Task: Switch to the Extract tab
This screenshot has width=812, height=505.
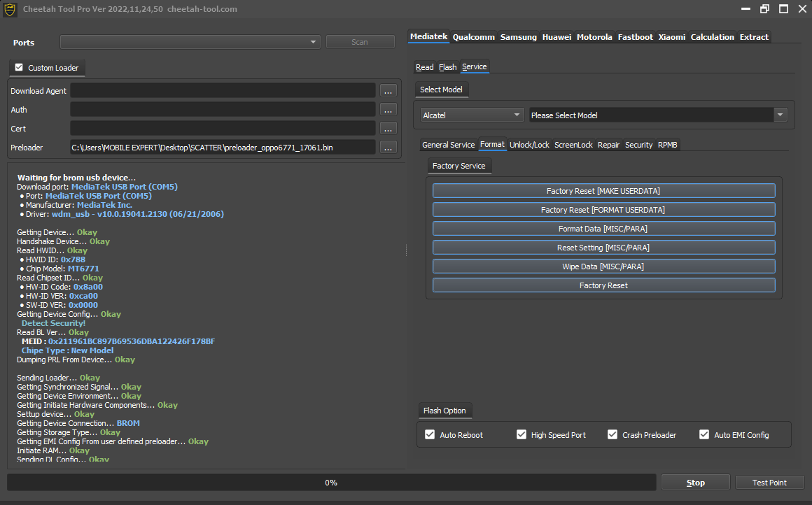Action: [x=754, y=37]
